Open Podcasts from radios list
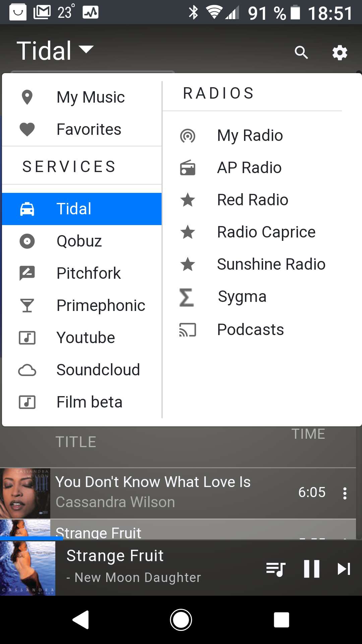362x644 pixels. point(252,330)
